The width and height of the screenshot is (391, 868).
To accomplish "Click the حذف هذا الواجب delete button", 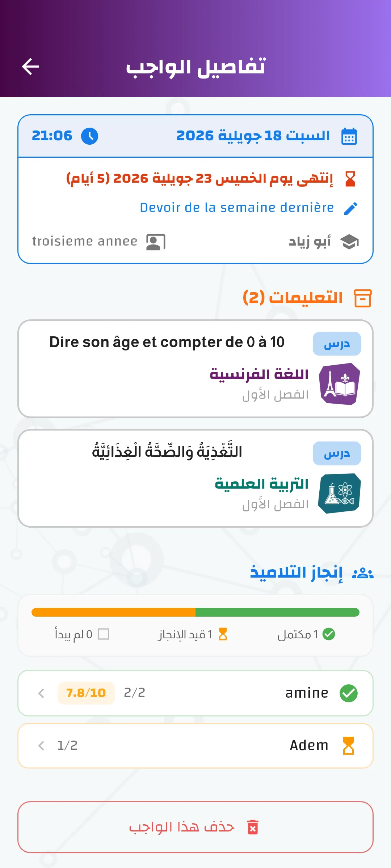I will point(195,827).
